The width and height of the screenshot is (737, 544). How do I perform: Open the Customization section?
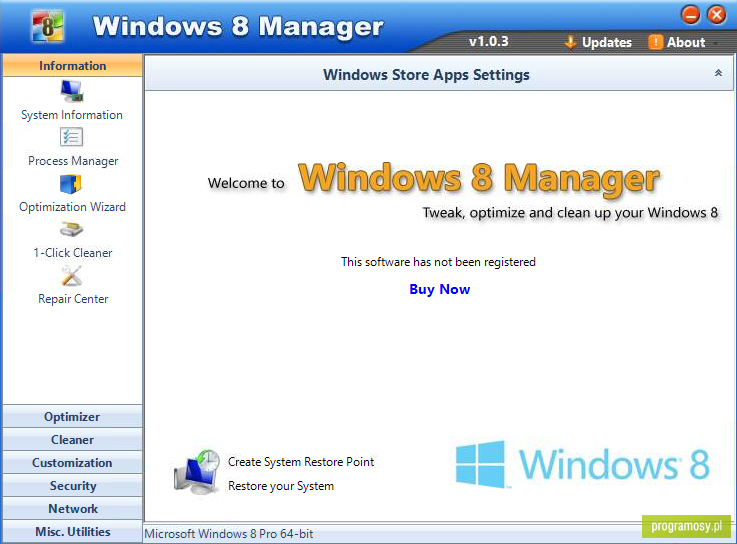point(72,463)
